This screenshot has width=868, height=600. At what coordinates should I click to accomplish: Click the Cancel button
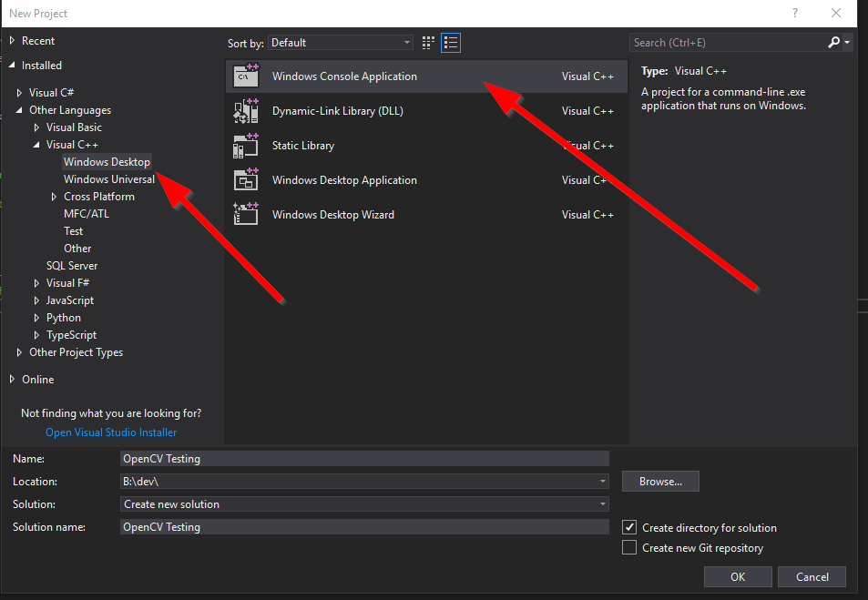pyautogui.click(x=812, y=576)
